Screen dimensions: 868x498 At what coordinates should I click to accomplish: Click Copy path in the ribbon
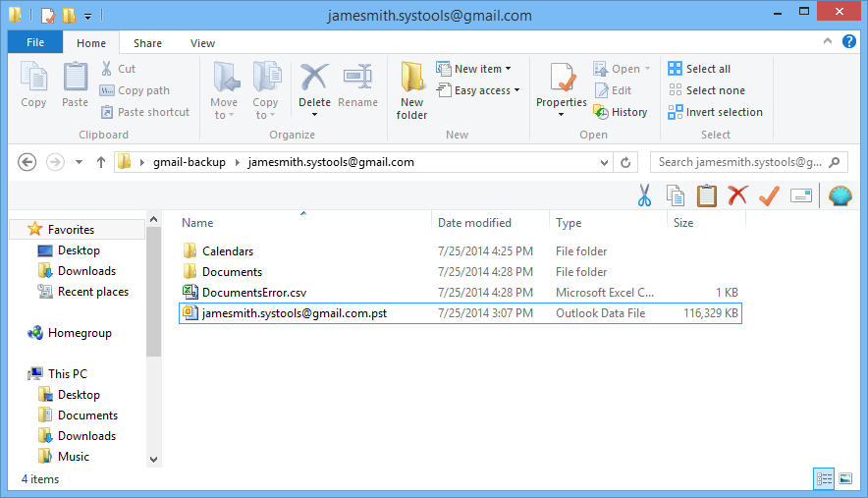[135, 90]
